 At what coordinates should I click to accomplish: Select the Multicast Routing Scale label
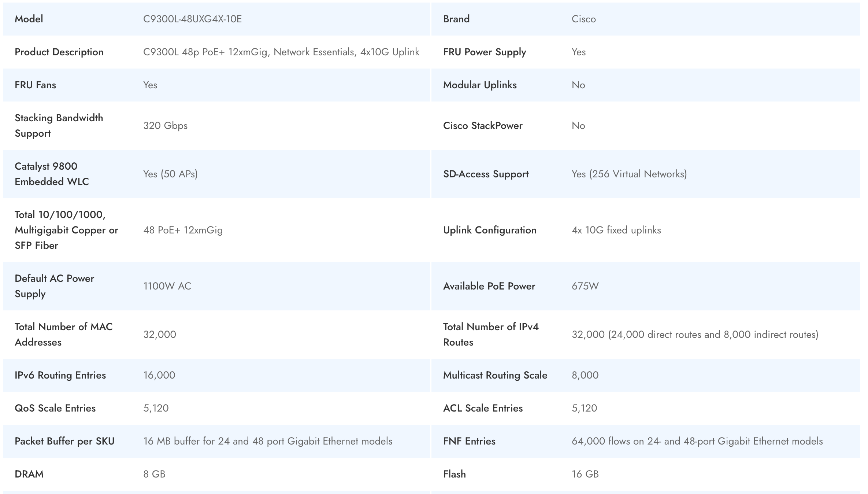tap(495, 375)
